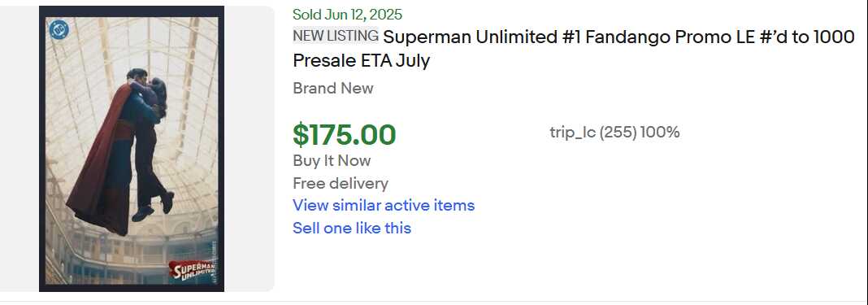Image resolution: width=868 pixels, height=305 pixels.
Task: Select the Sell one like this link
Action: click(352, 228)
